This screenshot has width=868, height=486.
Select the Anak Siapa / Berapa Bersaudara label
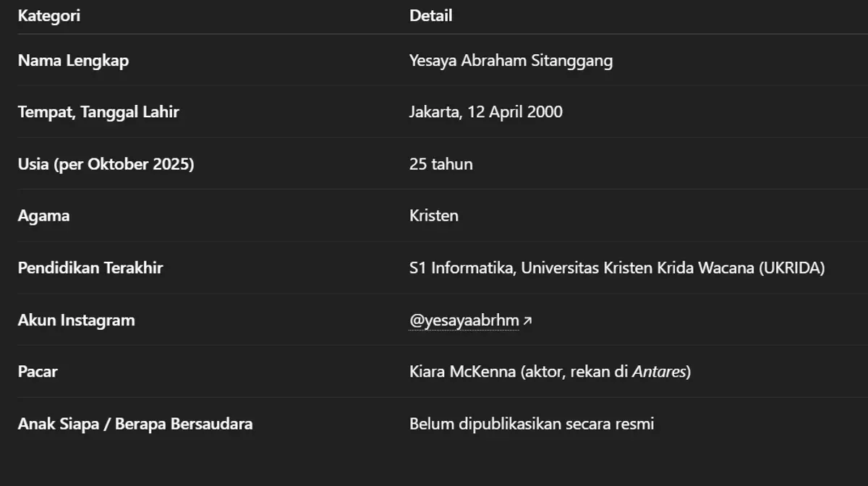click(x=135, y=424)
